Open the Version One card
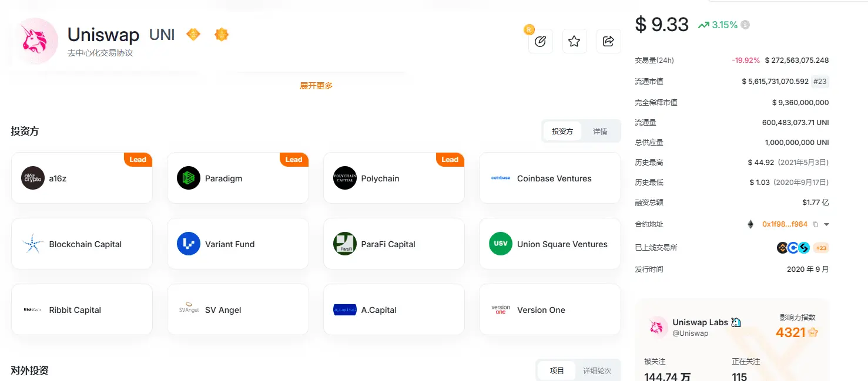 [550, 309]
